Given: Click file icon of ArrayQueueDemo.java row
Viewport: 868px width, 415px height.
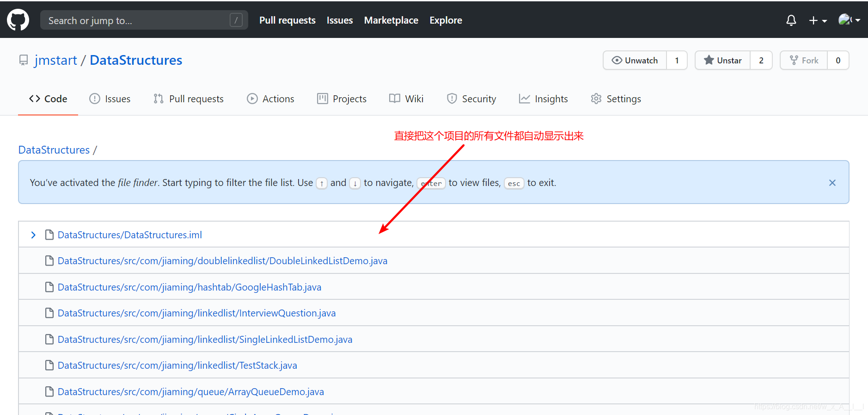Looking at the screenshot, I should [49, 392].
